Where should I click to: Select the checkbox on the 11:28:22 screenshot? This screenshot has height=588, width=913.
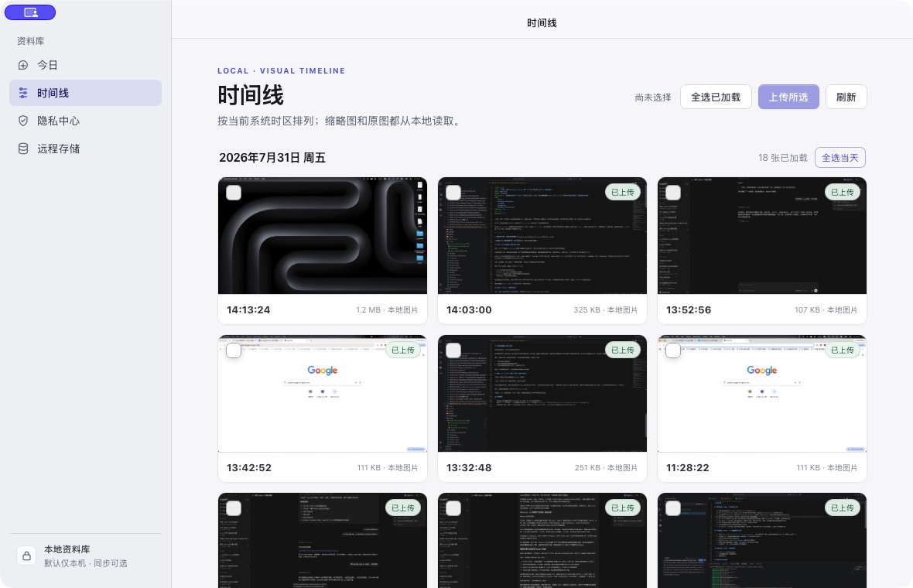[673, 350]
